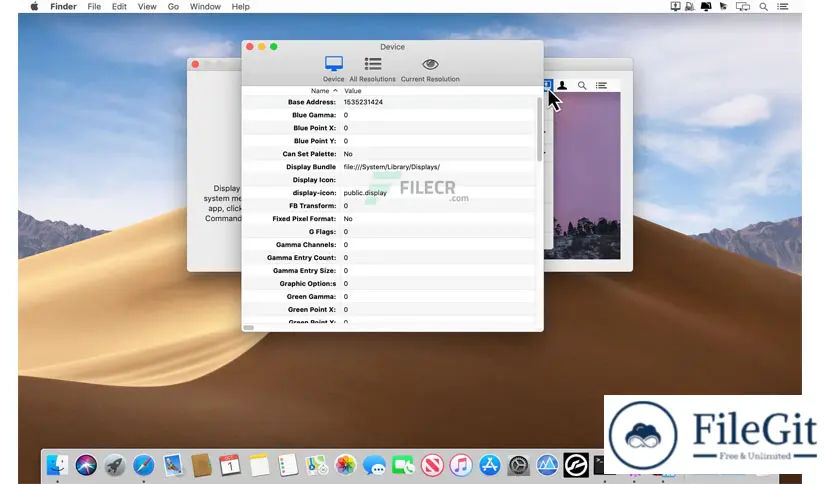Image resolution: width=836 pixels, height=484 pixels.
Task: Click the display-with-arrow menu bar icon
Action: [x=676, y=6]
